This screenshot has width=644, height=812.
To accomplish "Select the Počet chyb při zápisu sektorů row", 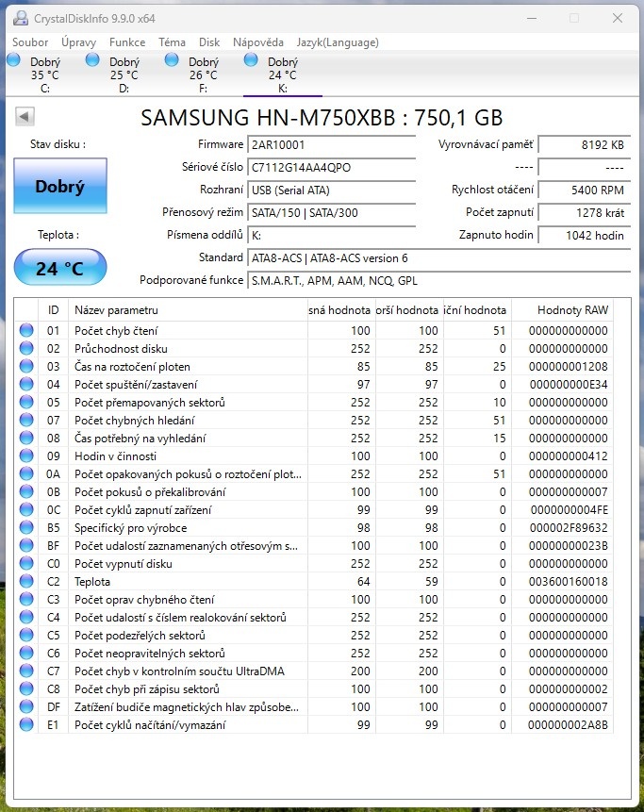I will (x=314, y=688).
